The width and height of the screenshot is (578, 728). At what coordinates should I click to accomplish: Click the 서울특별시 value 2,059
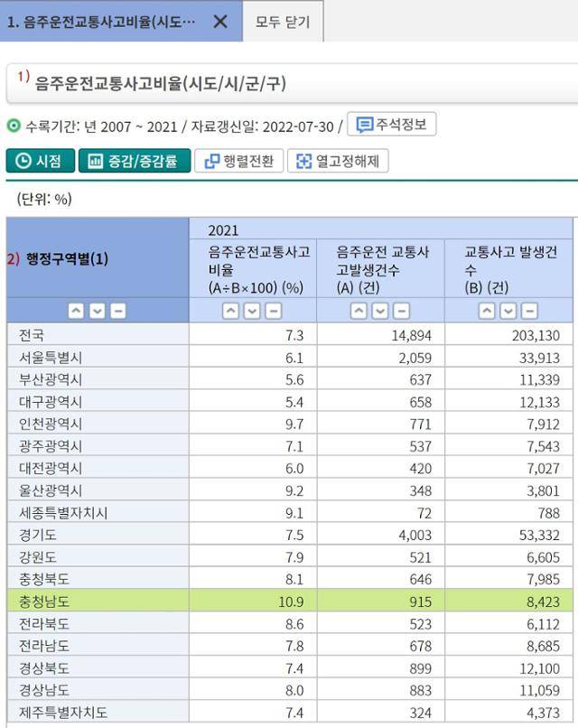click(x=415, y=358)
